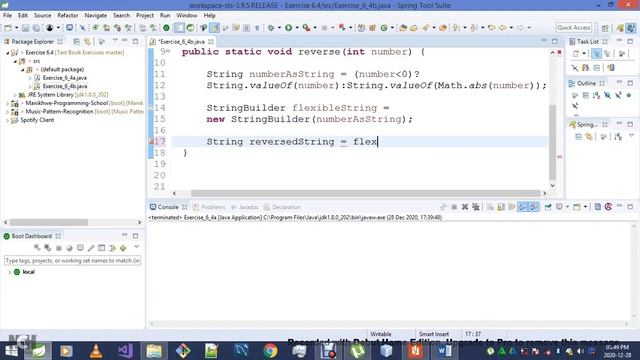
Task: Expand the Music-Pattern-Recognition project
Action: pos(7,112)
